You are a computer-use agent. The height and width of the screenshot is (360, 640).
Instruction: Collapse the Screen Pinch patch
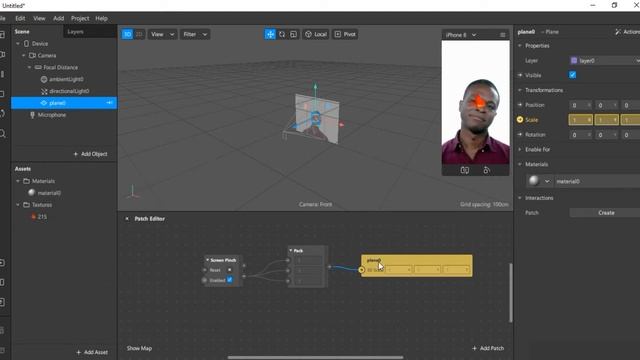pos(207,260)
